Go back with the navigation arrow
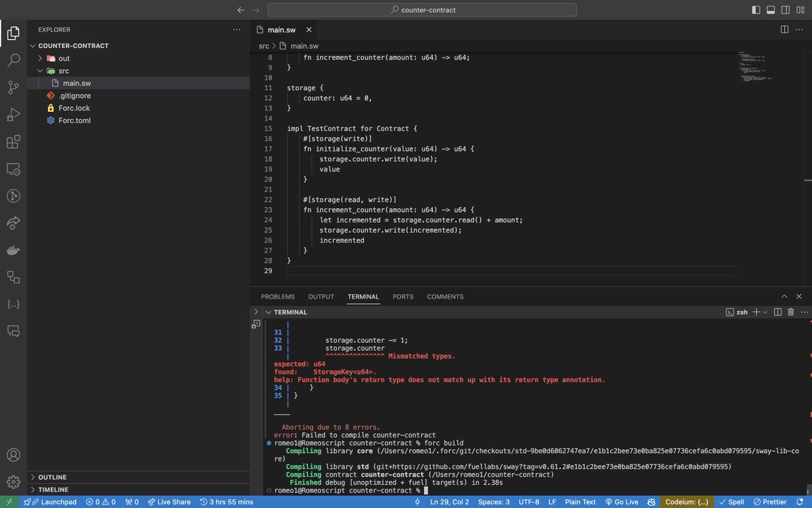 [241, 10]
